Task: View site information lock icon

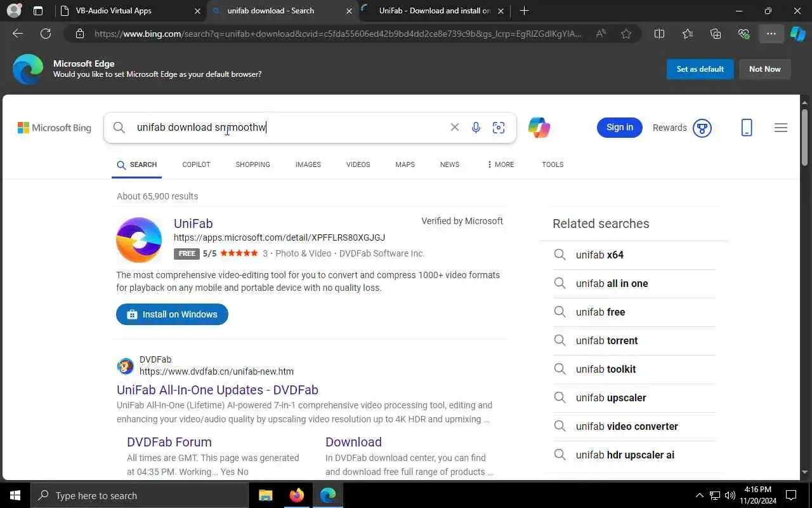Action: pyautogui.click(x=79, y=34)
